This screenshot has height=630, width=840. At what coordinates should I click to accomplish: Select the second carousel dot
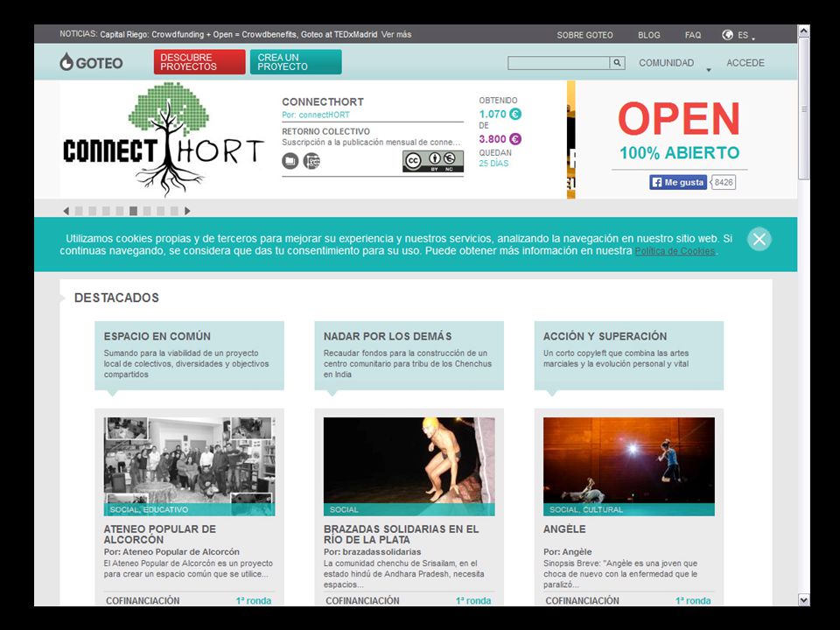pyautogui.click(x=92, y=211)
